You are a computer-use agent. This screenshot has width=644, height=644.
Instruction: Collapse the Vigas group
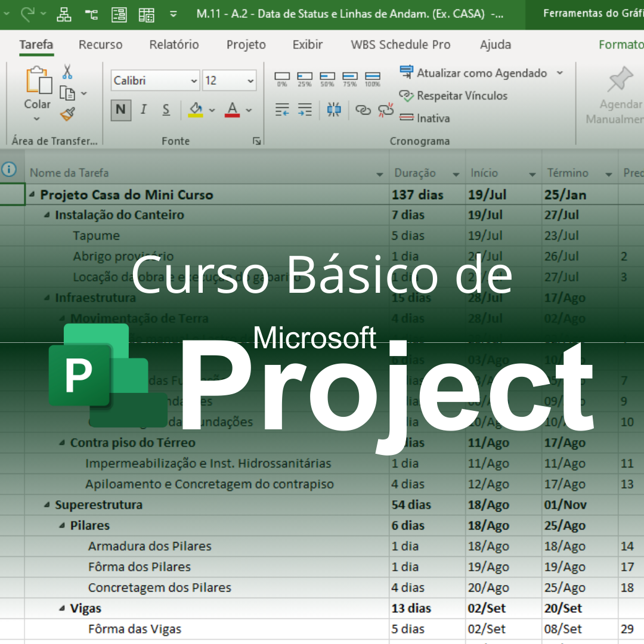click(x=62, y=608)
